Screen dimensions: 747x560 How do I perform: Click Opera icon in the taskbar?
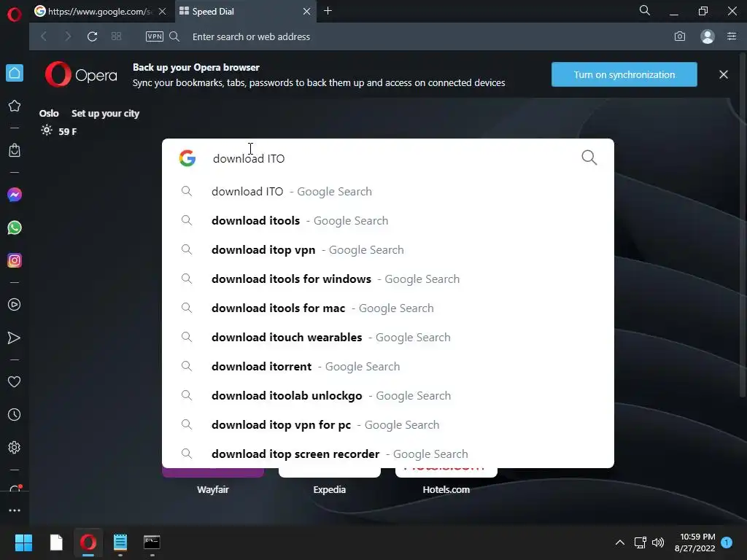coord(88,542)
